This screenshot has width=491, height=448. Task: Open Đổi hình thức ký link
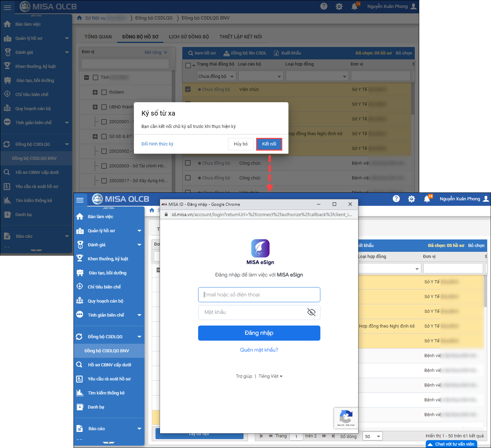(157, 144)
